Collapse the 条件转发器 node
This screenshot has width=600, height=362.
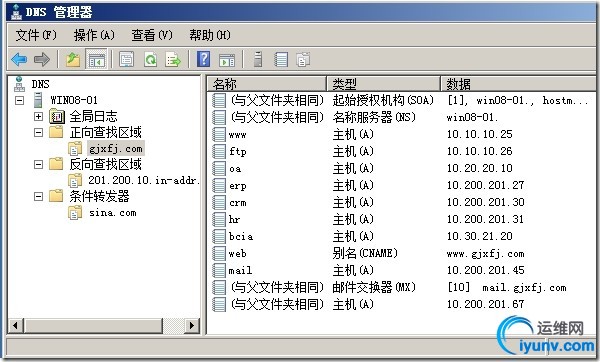pos(38,197)
